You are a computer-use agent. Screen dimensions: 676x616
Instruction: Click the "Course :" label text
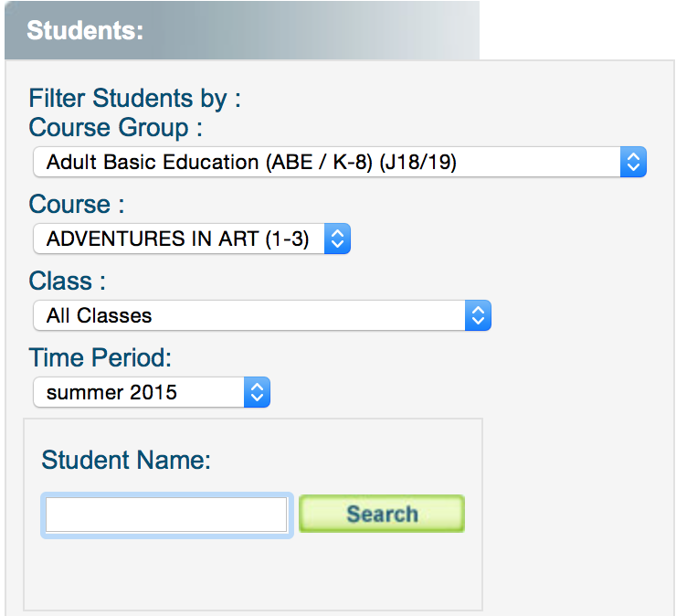pos(77,204)
